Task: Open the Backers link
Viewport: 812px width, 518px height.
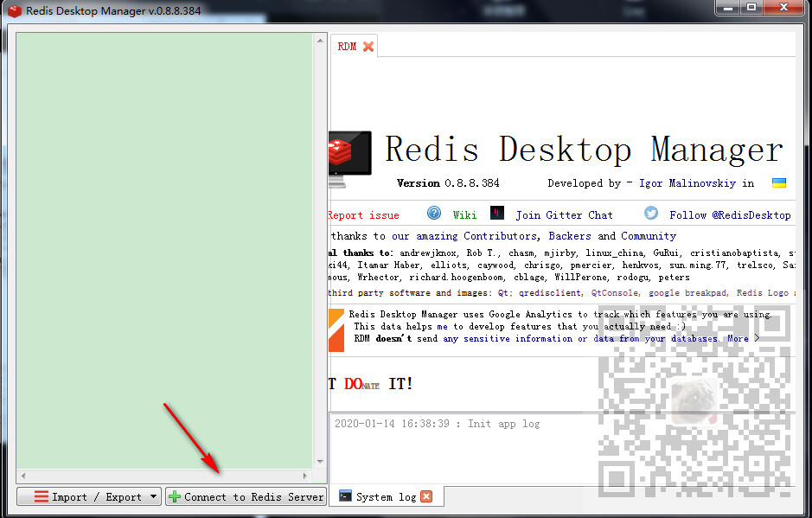Action: coord(570,236)
